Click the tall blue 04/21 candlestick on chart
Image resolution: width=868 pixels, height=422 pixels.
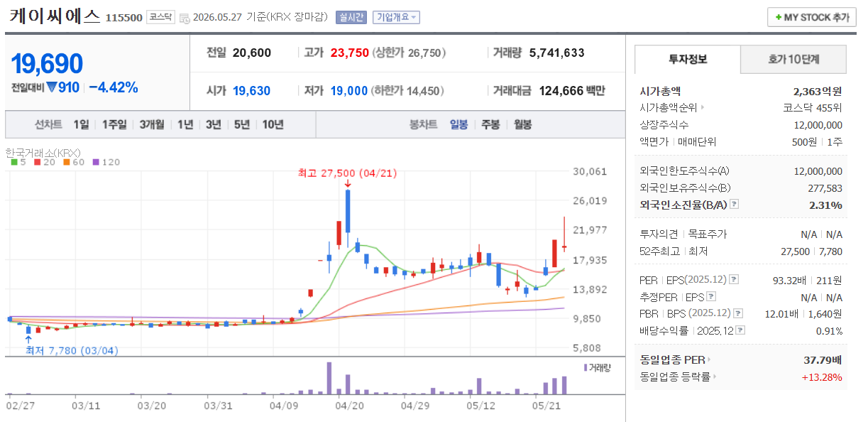348,211
